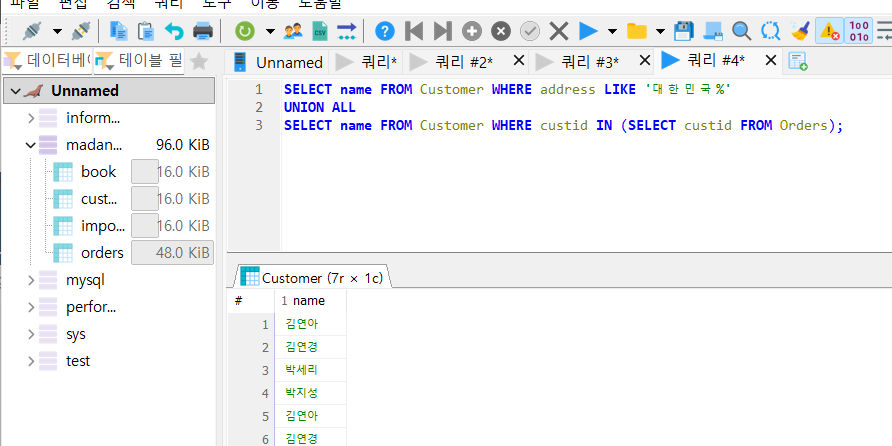Open the refresh options dropdown arrow

tap(270, 31)
